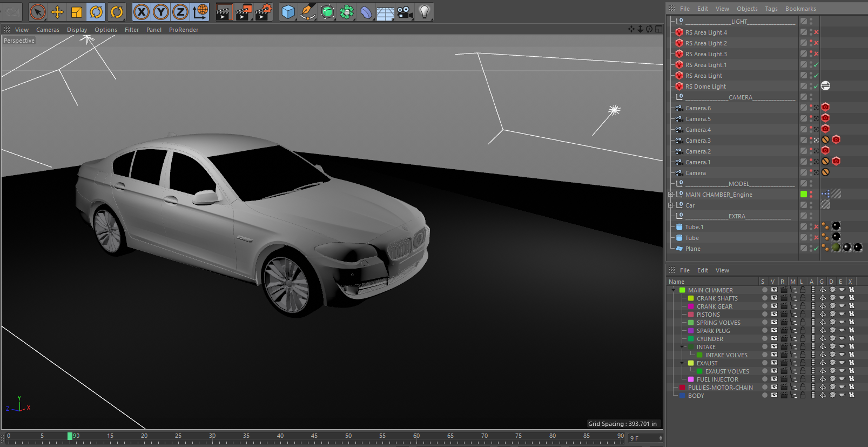Toggle BODY layer viewport visibility eye
The width and height of the screenshot is (868, 447).
coord(774,395)
